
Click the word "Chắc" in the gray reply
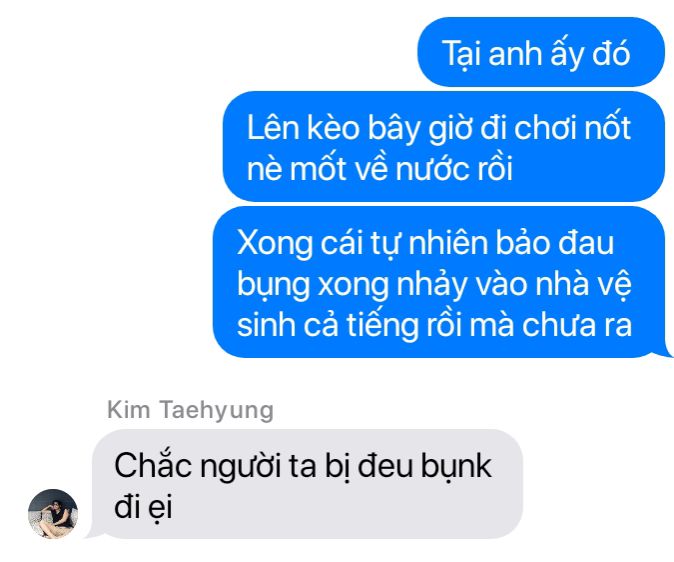(x=153, y=465)
